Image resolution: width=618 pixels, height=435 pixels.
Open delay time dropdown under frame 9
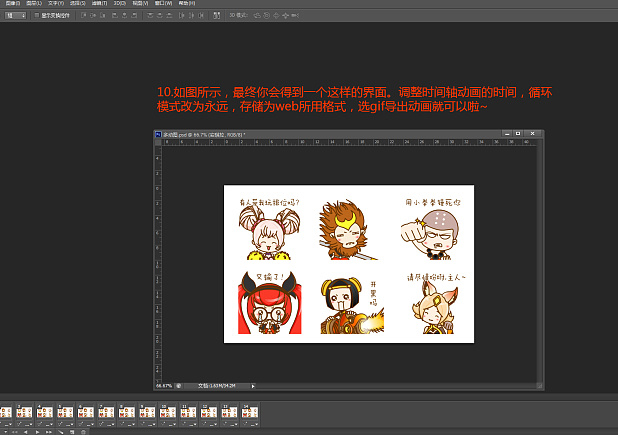(152, 425)
